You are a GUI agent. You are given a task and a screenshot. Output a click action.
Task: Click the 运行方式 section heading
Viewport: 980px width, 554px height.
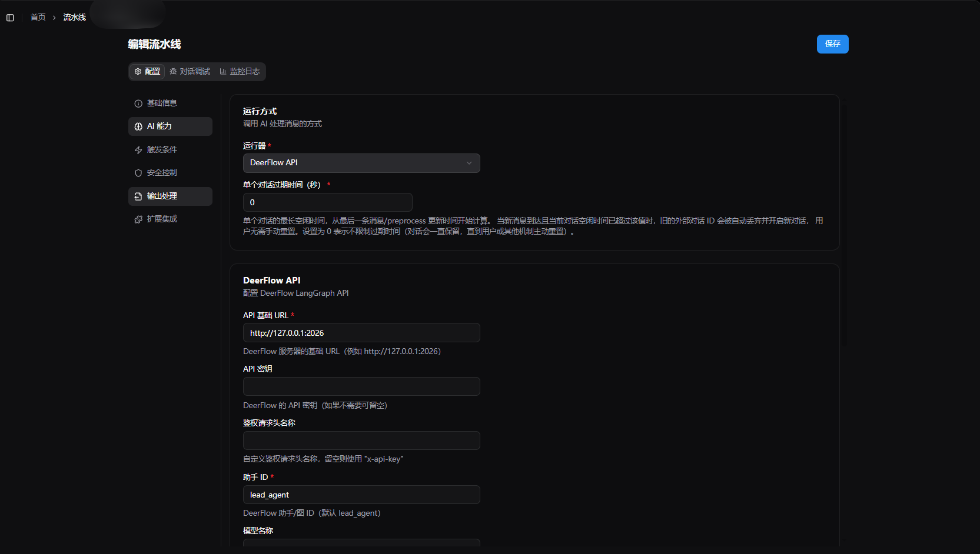(260, 111)
